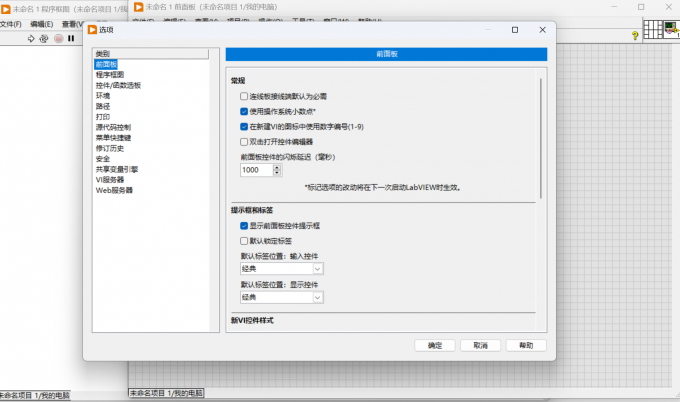Open 查看(V) menu in block diagram window
Screen dimensions: 680x402
72,24
